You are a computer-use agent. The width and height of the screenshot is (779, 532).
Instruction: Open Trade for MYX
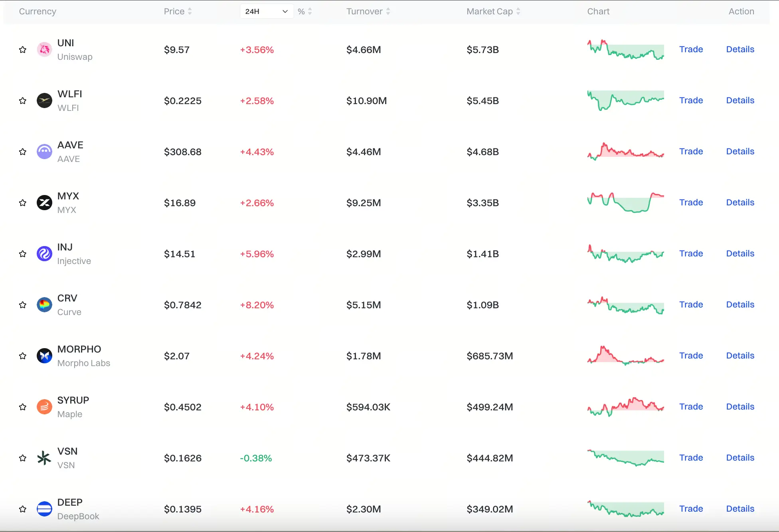pyautogui.click(x=691, y=203)
